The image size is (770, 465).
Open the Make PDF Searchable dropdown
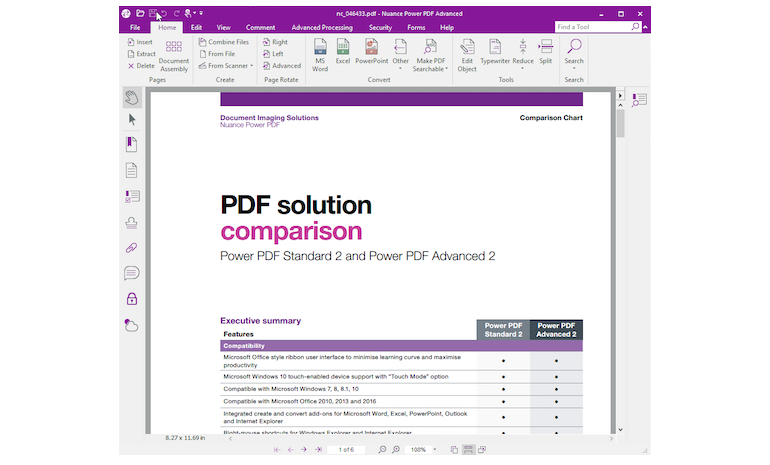click(446, 69)
